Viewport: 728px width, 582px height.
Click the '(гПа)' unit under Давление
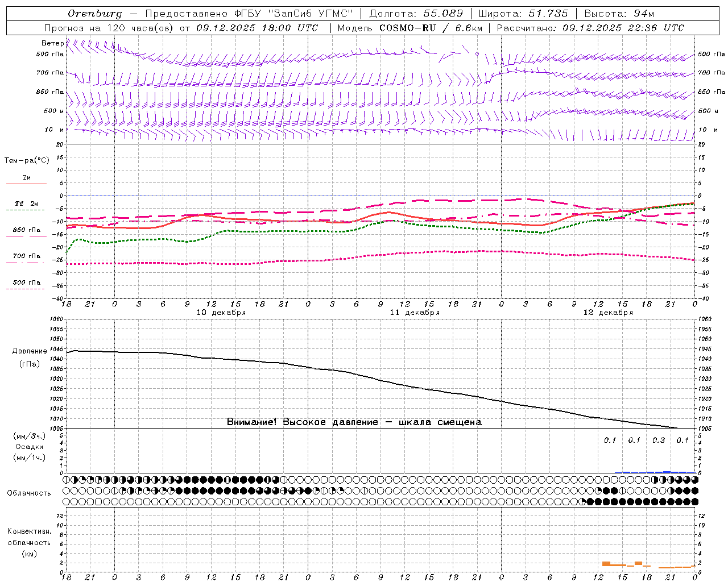pos(30,364)
